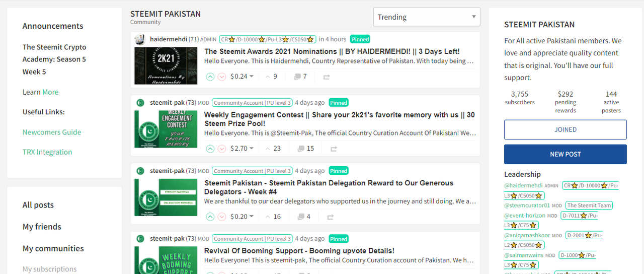
Task: Click 'The Steemit Team' badge beside @steemcurator01
Action: click(589, 205)
